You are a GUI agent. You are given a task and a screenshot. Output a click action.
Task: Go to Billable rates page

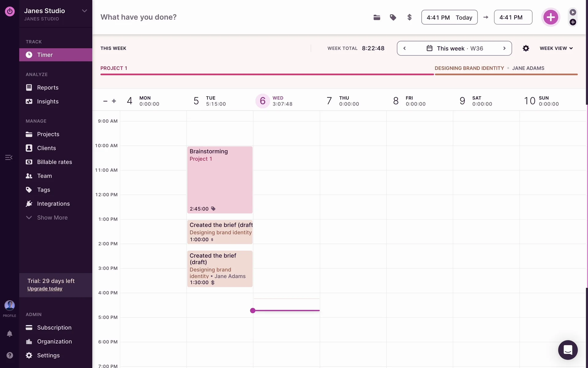click(54, 162)
